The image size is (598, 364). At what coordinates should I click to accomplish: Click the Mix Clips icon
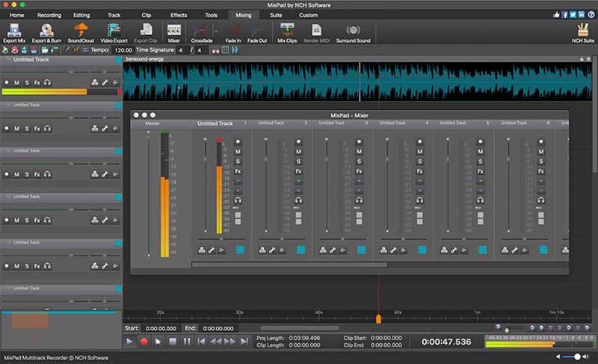click(x=287, y=31)
